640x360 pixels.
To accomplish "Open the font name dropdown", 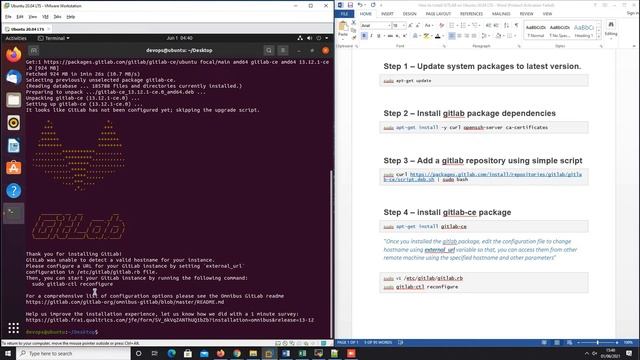I will 389,25.
